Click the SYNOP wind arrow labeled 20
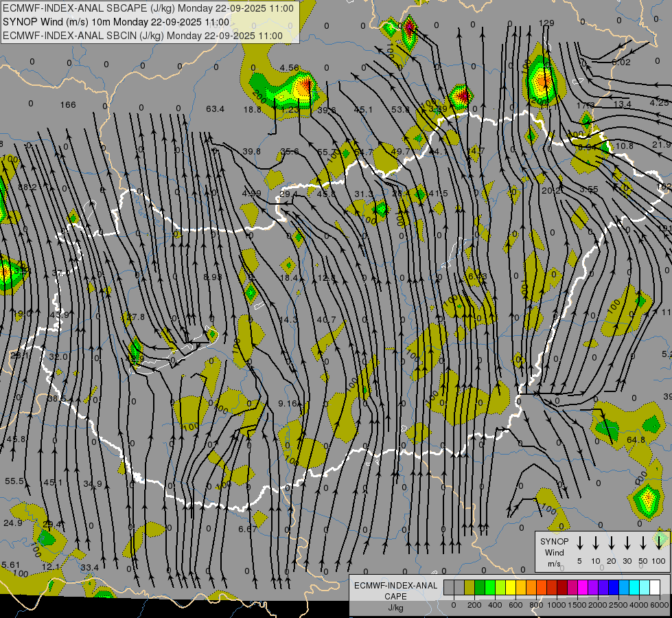Screen dimensions: 672x618 pyautogui.click(x=611, y=543)
